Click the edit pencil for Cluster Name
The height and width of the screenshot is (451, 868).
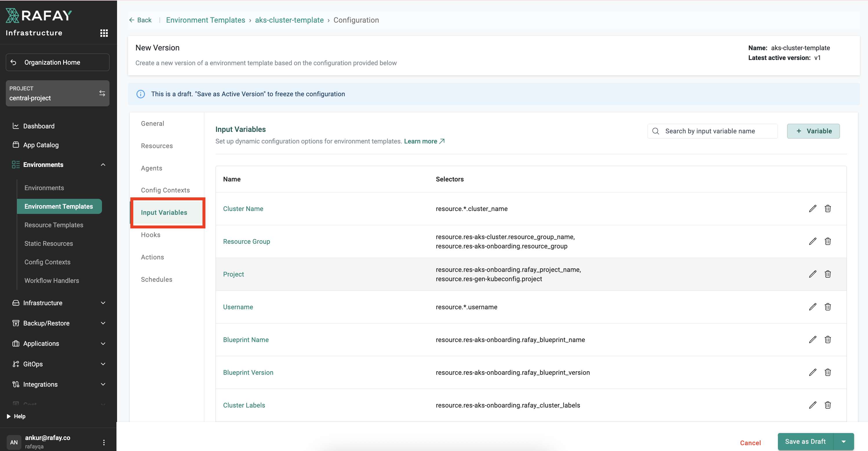coord(812,209)
